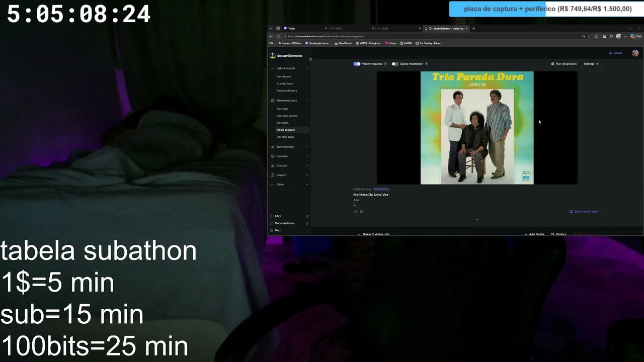The height and width of the screenshot is (362, 644).
Task: Click the StreamElements logo in the sidebar
Action: (x=286, y=56)
